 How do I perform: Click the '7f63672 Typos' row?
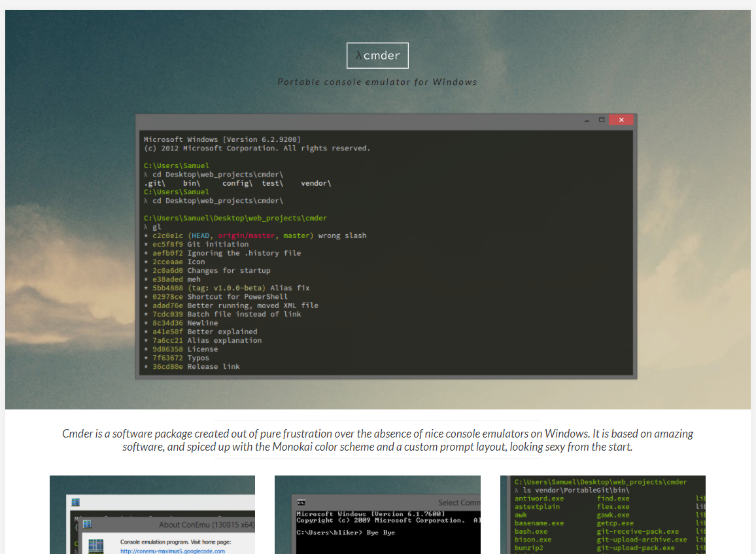(177, 358)
